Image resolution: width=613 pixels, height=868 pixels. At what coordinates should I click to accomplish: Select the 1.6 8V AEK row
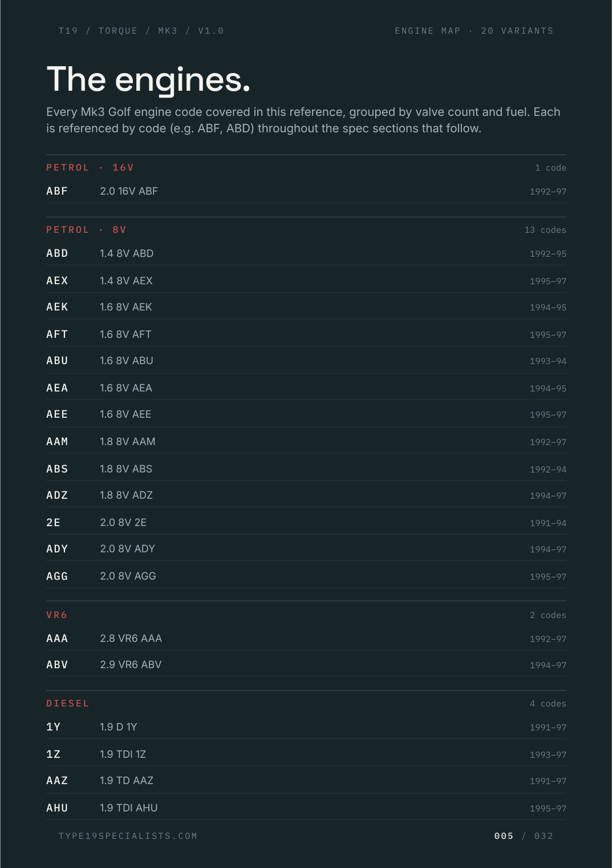(x=306, y=307)
